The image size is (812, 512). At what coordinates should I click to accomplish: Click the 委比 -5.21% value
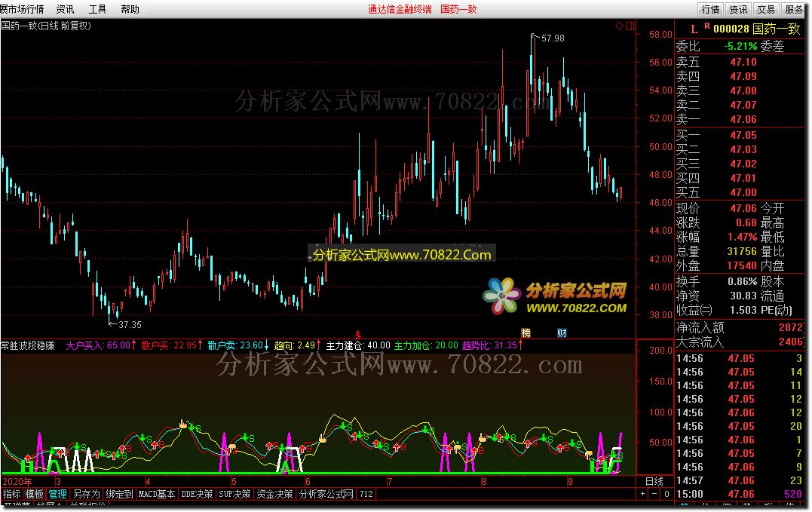coord(740,46)
